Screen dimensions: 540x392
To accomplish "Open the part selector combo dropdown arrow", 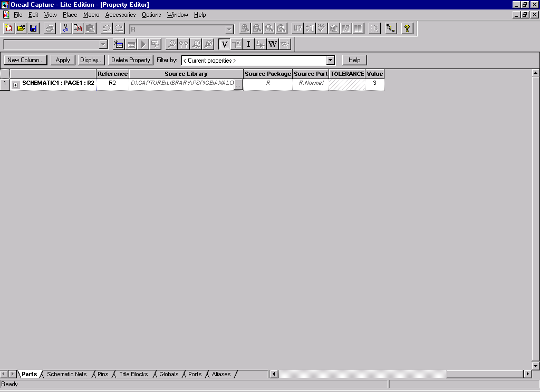I will coord(229,30).
